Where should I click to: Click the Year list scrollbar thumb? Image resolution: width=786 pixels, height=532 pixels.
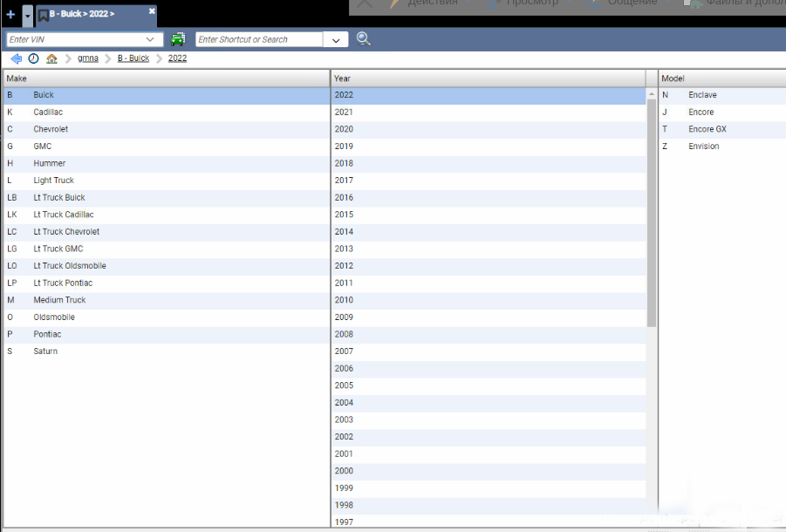(651, 209)
